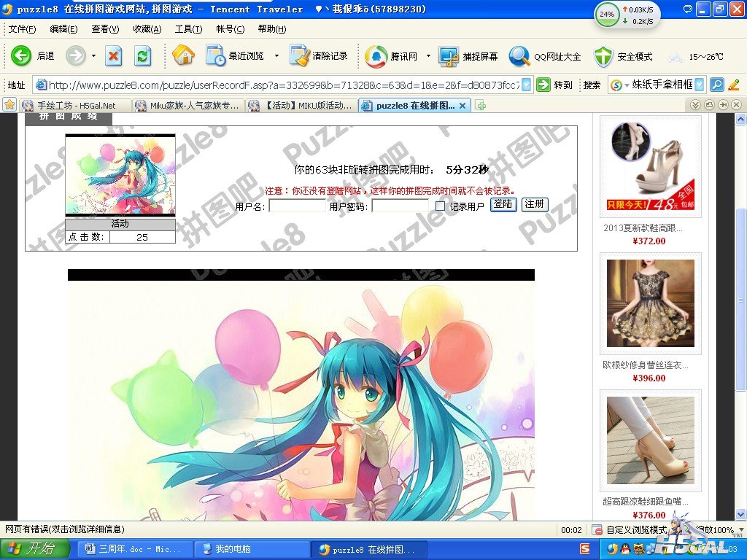The width and height of the screenshot is (747, 560).
Task: Open the Sogou search engine selector
Action: click(x=619, y=85)
